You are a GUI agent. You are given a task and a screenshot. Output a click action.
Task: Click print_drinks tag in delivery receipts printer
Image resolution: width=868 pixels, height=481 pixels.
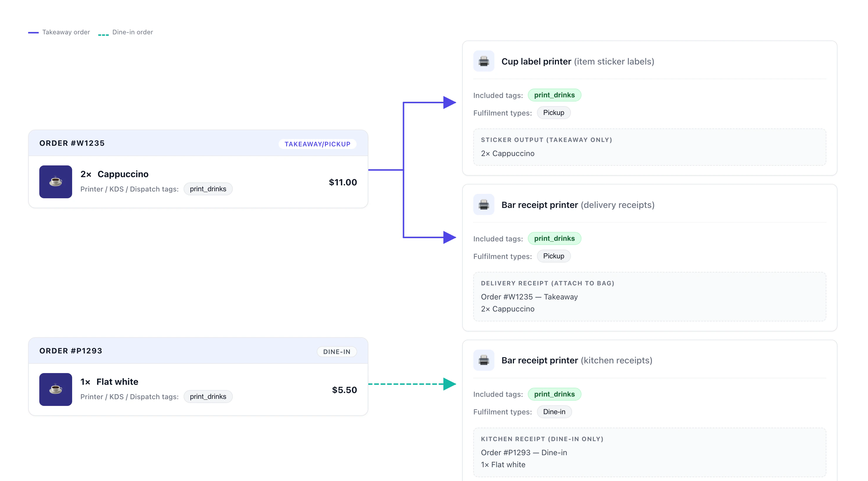pyautogui.click(x=554, y=238)
